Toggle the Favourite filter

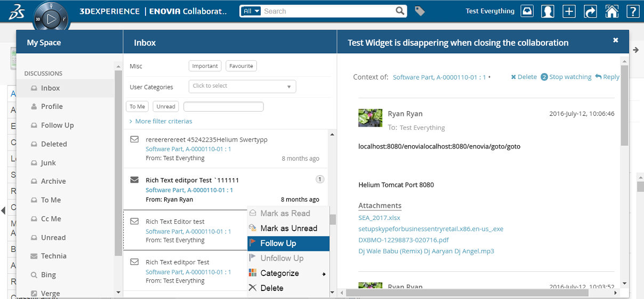pyautogui.click(x=241, y=66)
